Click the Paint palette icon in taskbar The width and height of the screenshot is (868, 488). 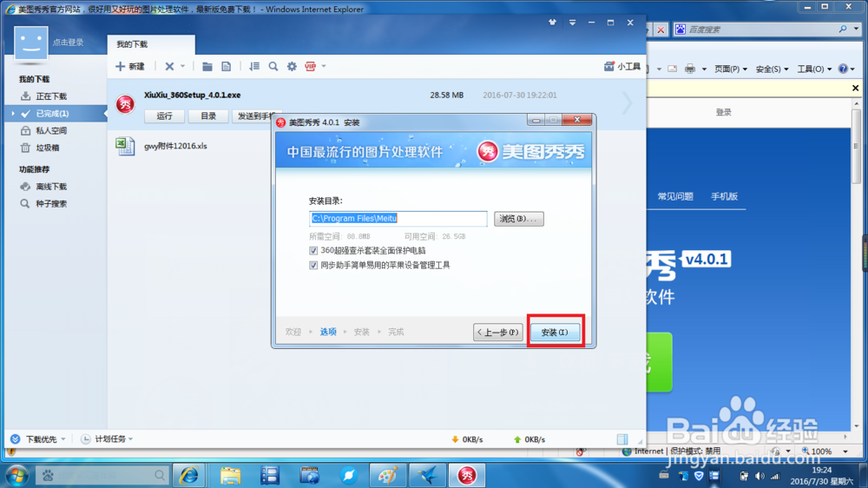pos(388,475)
